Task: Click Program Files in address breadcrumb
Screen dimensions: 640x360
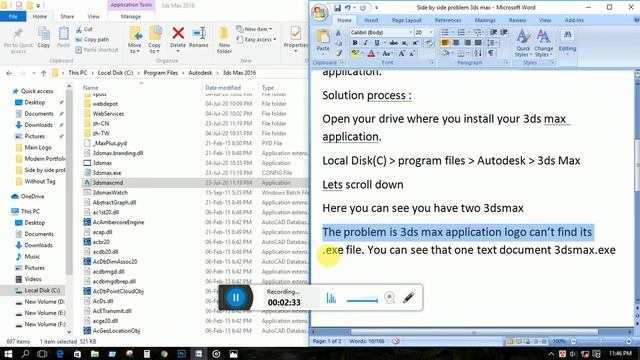Action: tap(160, 73)
